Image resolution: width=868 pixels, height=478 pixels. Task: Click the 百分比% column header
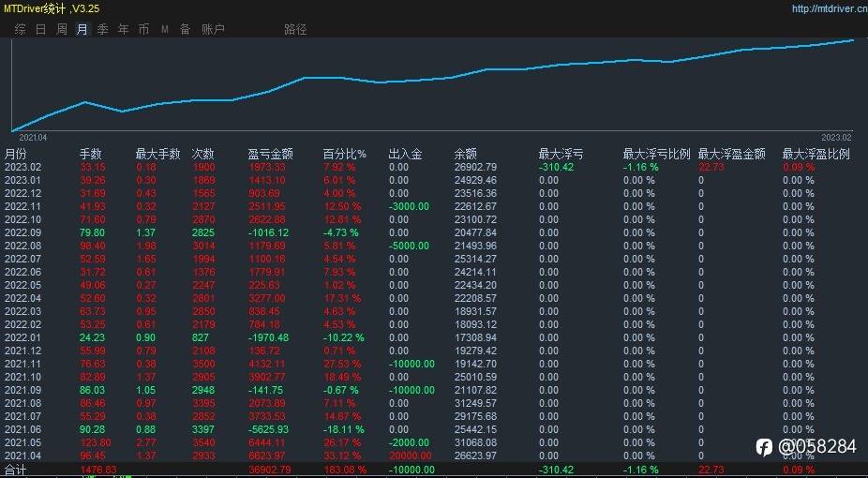point(346,154)
